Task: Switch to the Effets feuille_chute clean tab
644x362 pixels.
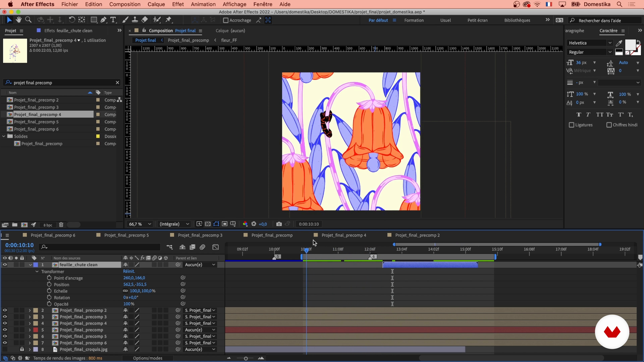Action: tap(68, 31)
